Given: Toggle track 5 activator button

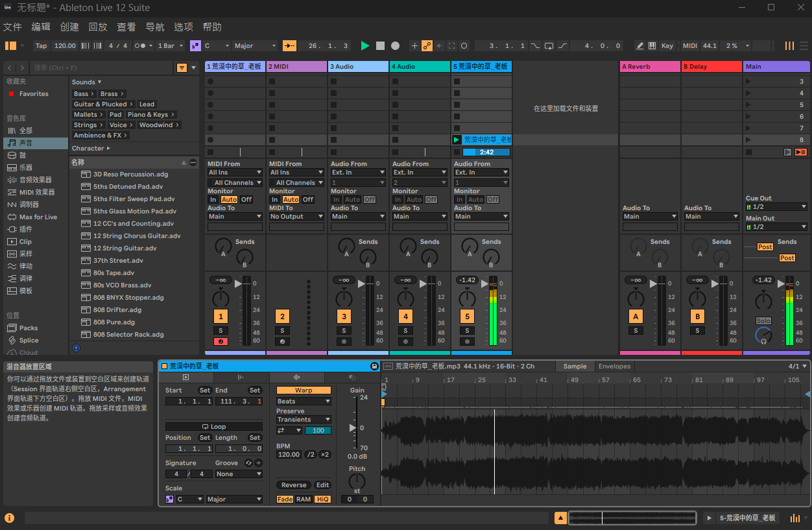Looking at the screenshot, I should (467, 317).
